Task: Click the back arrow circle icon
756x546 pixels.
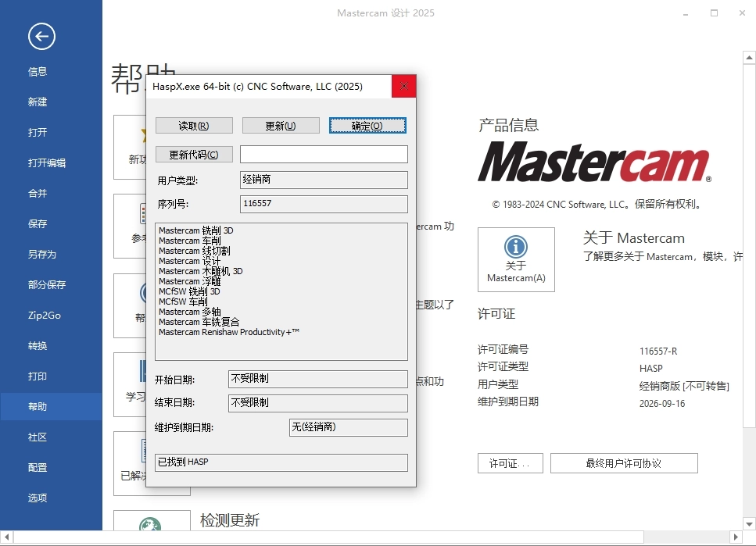Action: pyautogui.click(x=41, y=36)
